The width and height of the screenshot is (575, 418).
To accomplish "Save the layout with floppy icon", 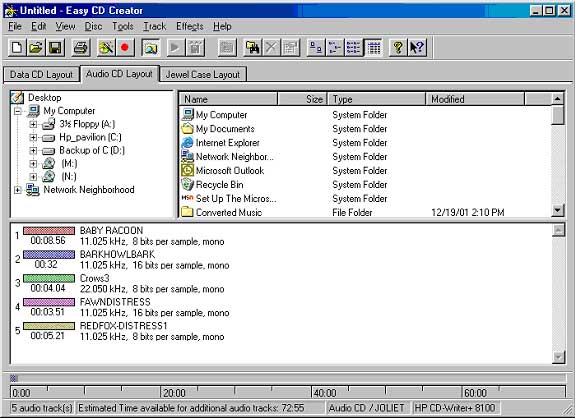I will pyautogui.click(x=55, y=48).
